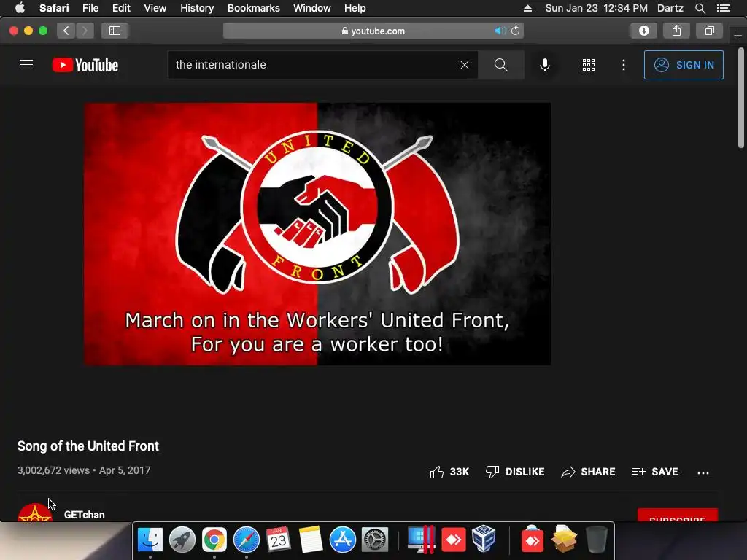This screenshot has width=747, height=560.
Task: Open Google Chrome from the Dock
Action: 214,540
